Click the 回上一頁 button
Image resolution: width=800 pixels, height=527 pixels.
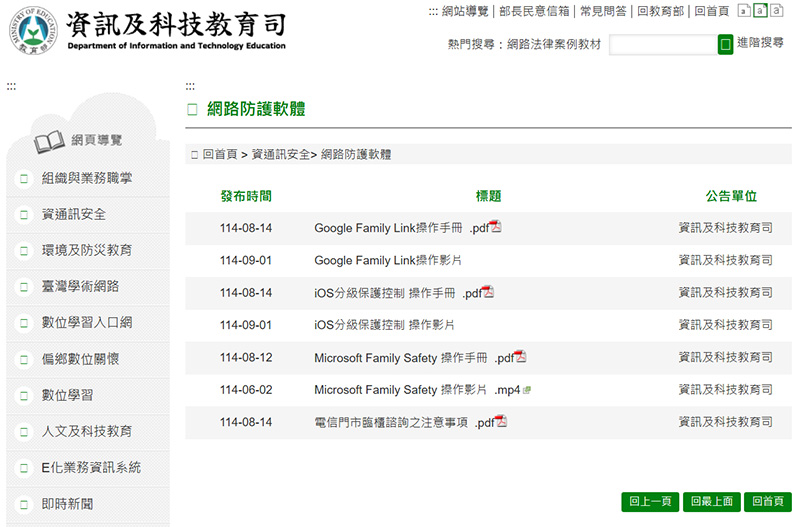pyautogui.click(x=650, y=502)
